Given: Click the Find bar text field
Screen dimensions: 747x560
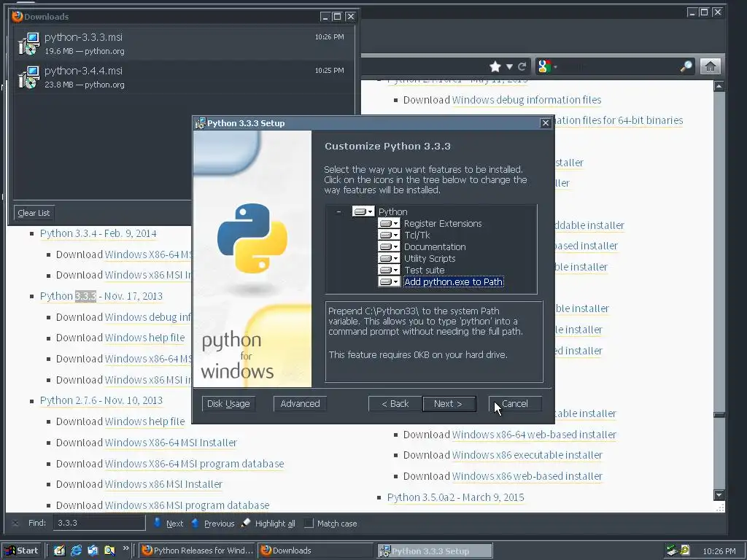Looking at the screenshot, I should point(99,523).
